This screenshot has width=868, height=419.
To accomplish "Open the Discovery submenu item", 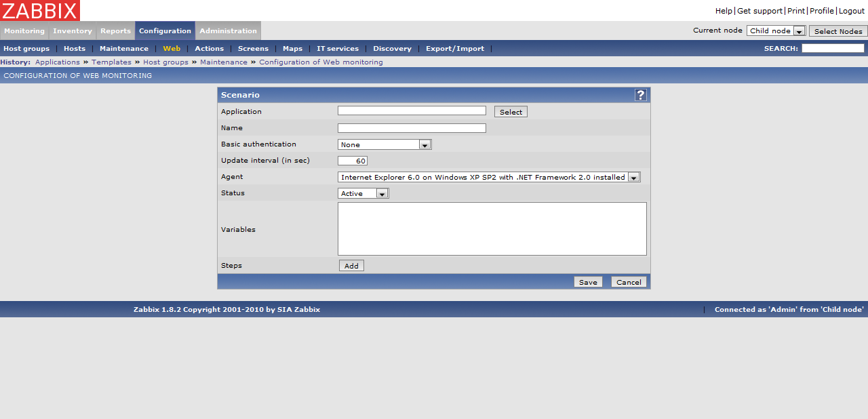I will click(x=392, y=49).
